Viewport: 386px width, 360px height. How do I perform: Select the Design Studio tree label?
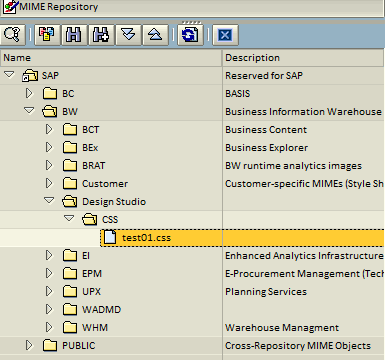(114, 202)
